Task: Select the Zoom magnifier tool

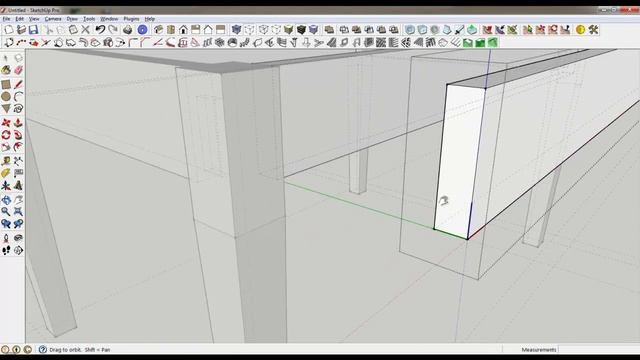Action: [6, 211]
